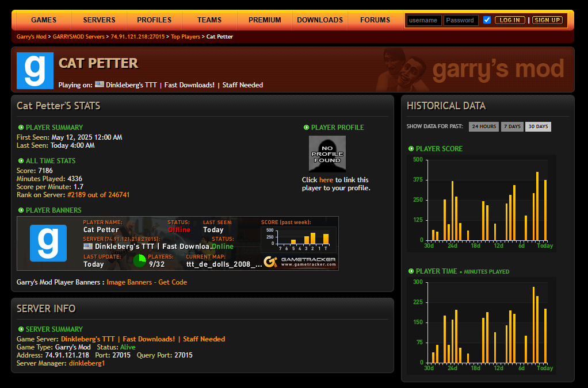Click the LOG IN button

510,20
